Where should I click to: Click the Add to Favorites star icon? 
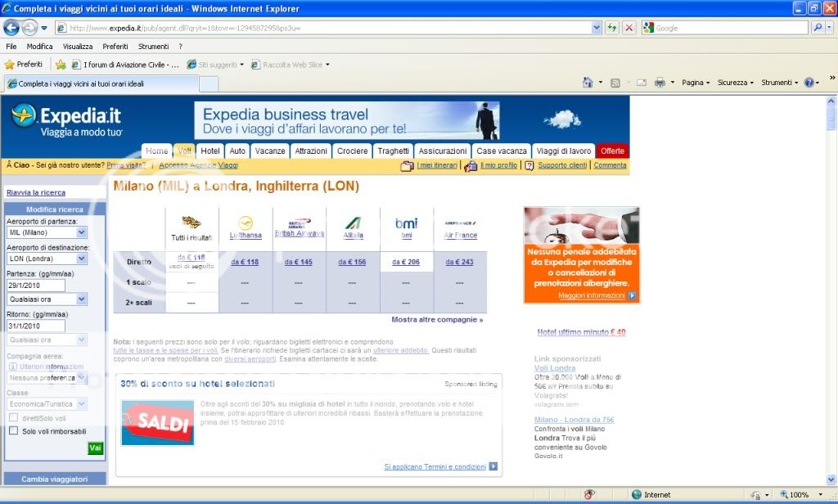tap(61, 65)
